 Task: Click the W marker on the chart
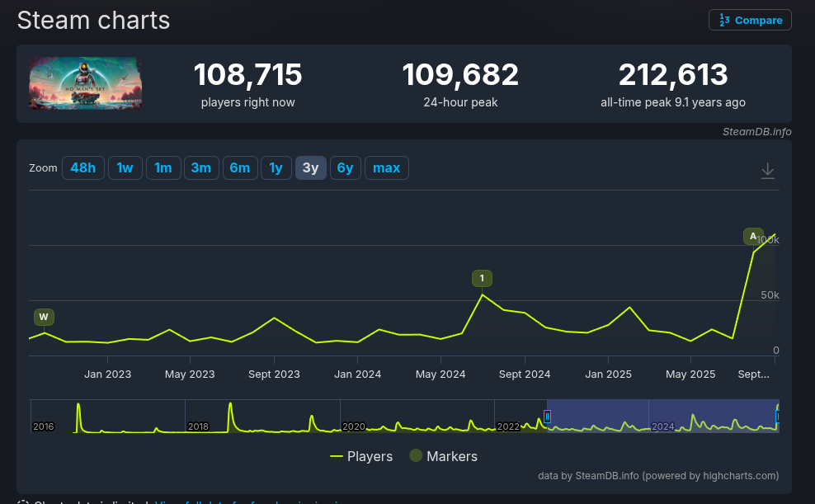[x=45, y=317]
